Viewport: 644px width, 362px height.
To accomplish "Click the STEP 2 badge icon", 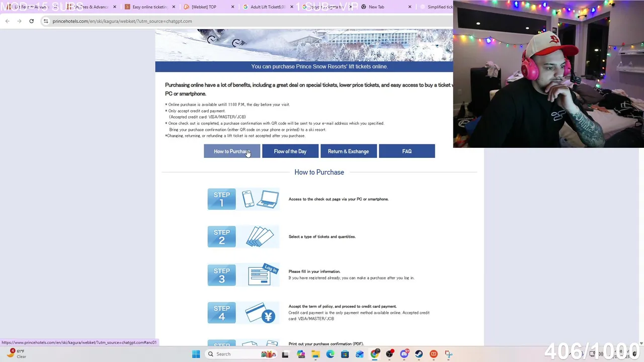I will pos(221,237).
